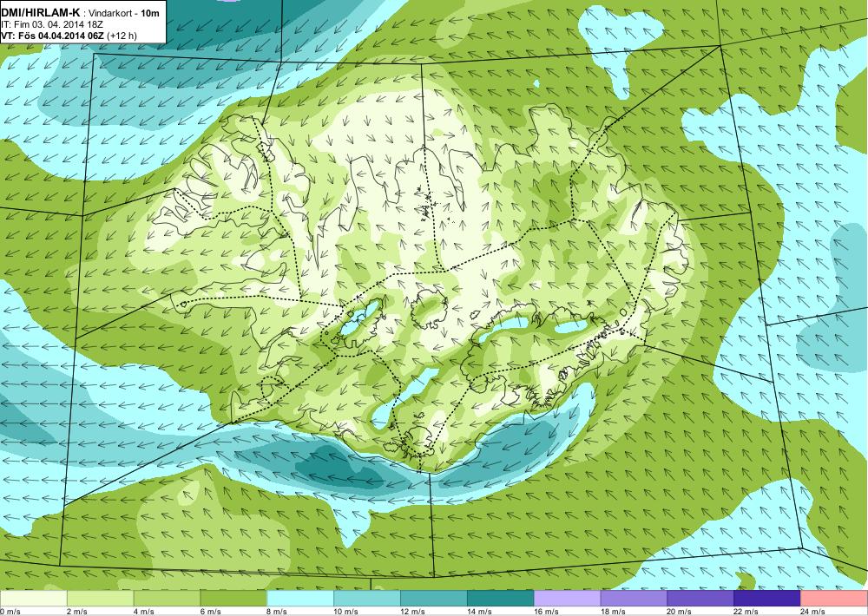This screenshot has width=868, height=616.
Task: Click the medium green 4–6 m/s legend swatch
Action: [167, 599]
